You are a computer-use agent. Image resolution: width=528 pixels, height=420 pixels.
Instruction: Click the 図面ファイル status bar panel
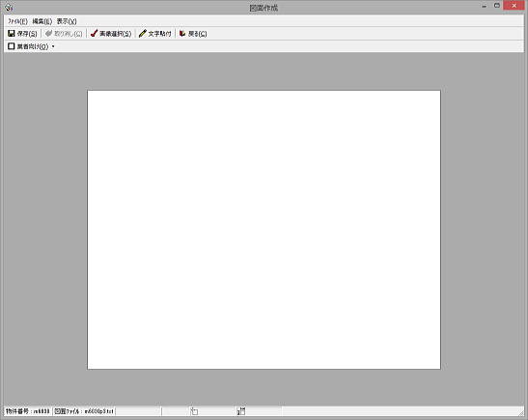click(x=84, y=411)
